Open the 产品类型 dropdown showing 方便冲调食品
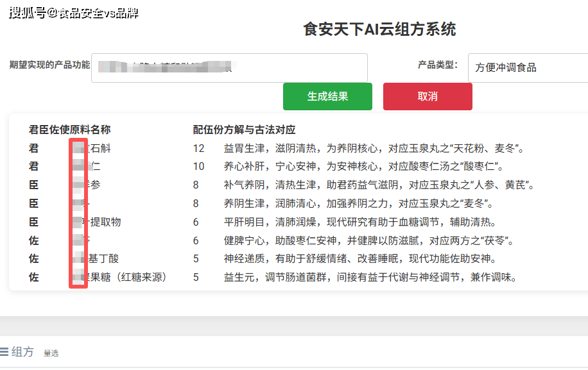 [x=528, y=67]
